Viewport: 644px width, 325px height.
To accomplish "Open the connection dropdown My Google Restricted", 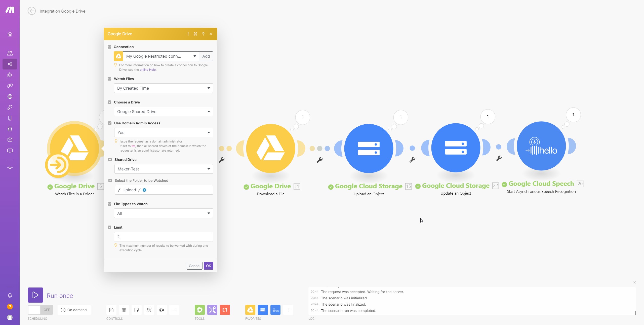I will [x=161, y=56].
